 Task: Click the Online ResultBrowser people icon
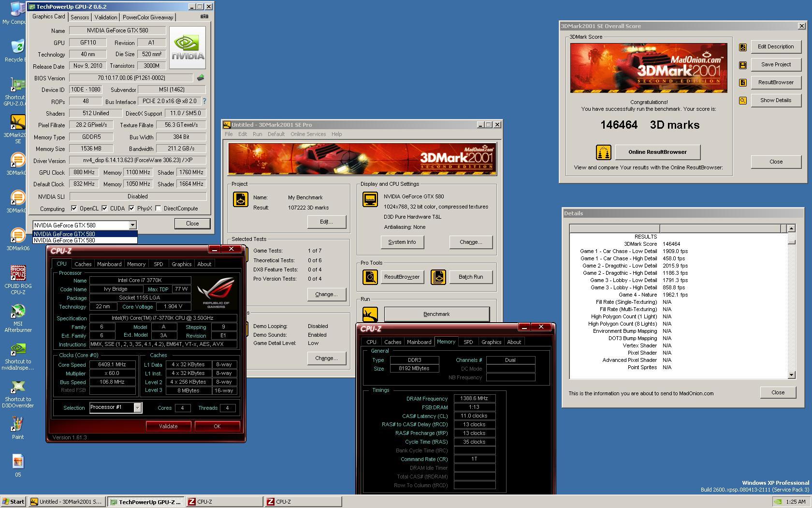point(603,152)
